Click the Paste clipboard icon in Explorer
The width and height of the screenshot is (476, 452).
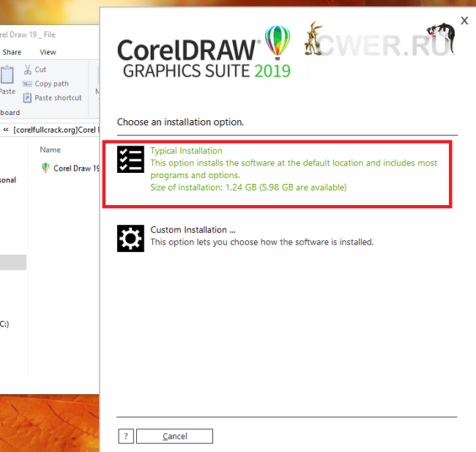tap(7, 75)
